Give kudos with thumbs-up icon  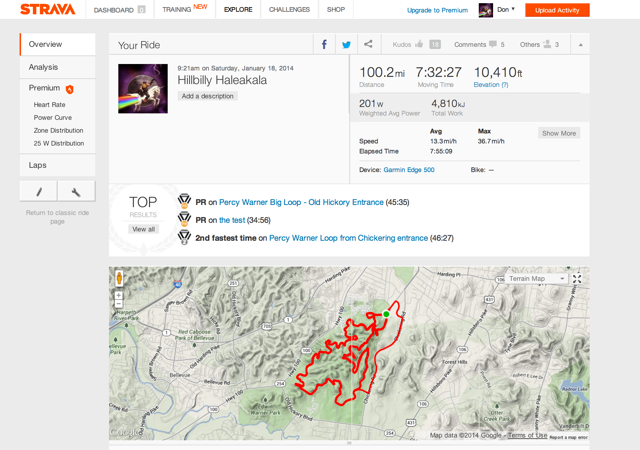click(419, 45)
